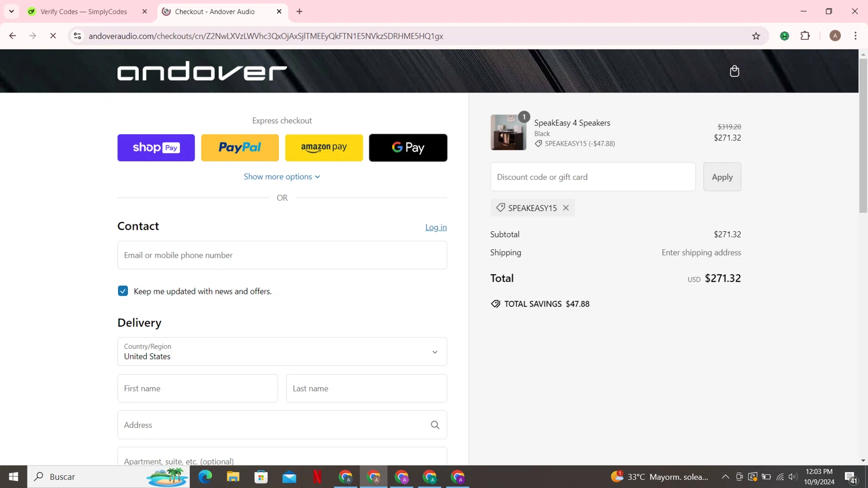Open the network Wi-Fi icon

[780, 477]
